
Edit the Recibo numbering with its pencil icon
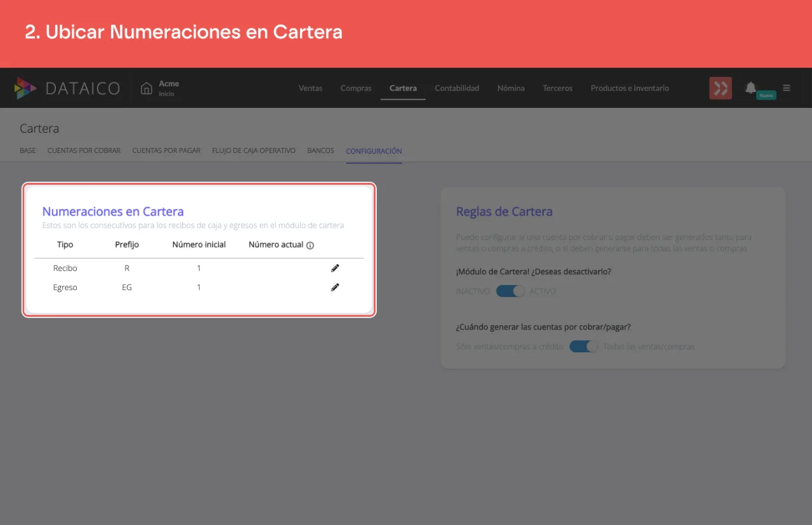[x=335, y=268]
